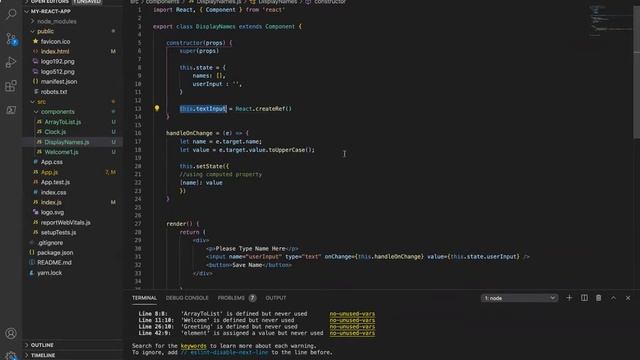The width and height of the screenshot is (640, 360).
Task: Open the Run and Debug view
Action: (x=11, y=62)
